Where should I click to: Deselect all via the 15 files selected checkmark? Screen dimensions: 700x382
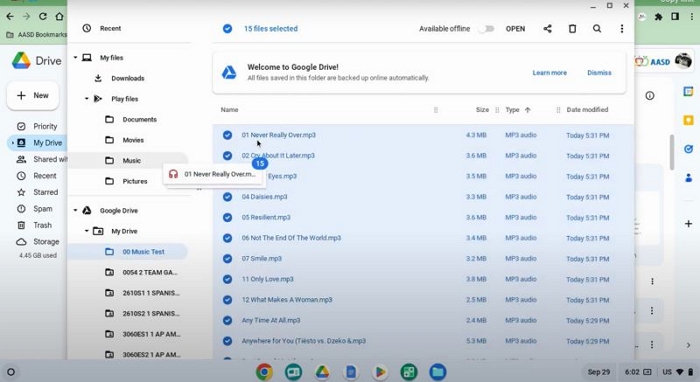click(x=227, y=29)
